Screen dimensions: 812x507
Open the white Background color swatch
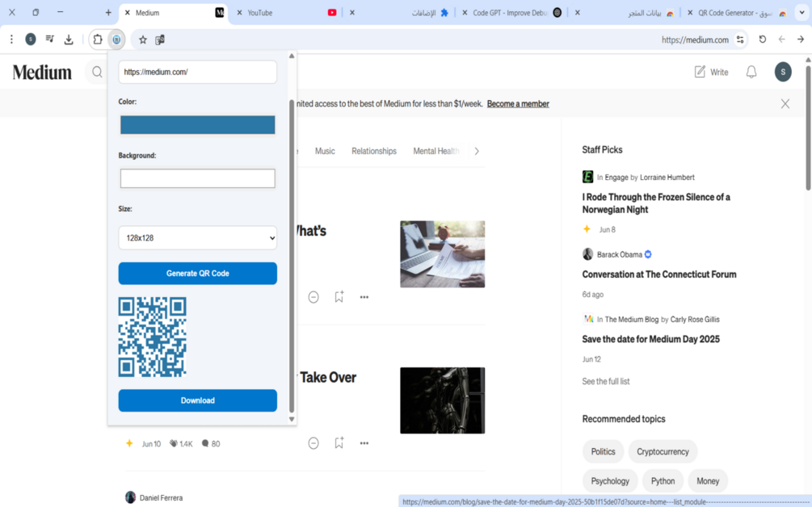[198, 178]
